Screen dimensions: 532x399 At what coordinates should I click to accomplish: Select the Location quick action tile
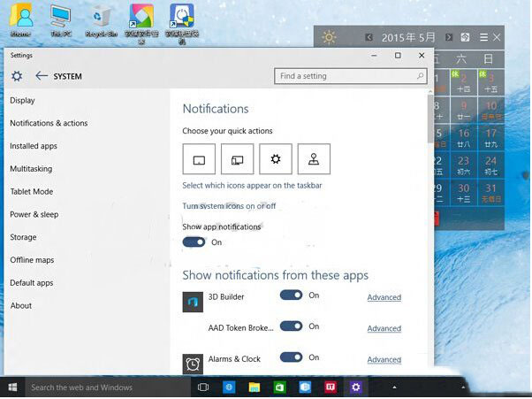(314, 159)
